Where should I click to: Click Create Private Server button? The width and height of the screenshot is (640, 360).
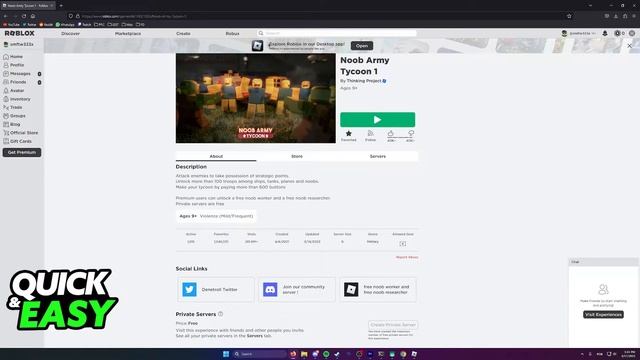pos(393,325)
